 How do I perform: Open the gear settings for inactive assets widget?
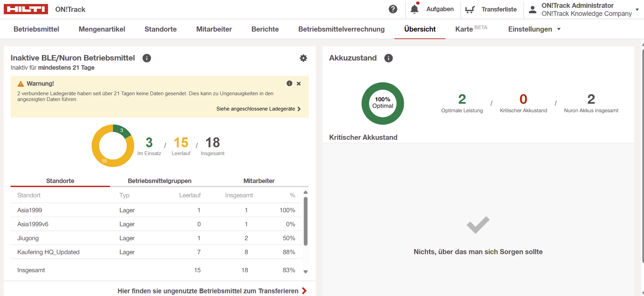click(303, 58)
